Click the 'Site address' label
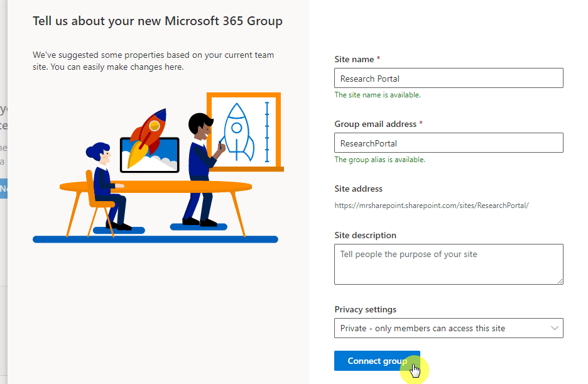588x384 pixels. click(359, 189)
